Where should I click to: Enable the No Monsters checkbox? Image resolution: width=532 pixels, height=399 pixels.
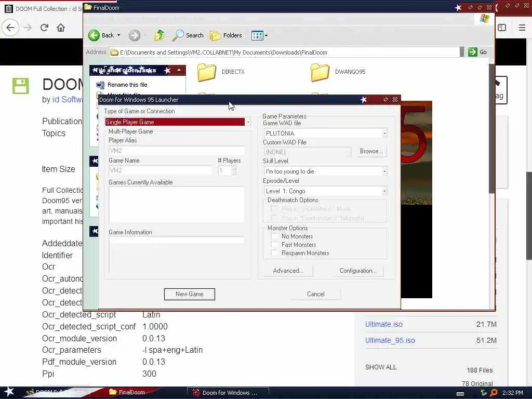pos(274,236)
